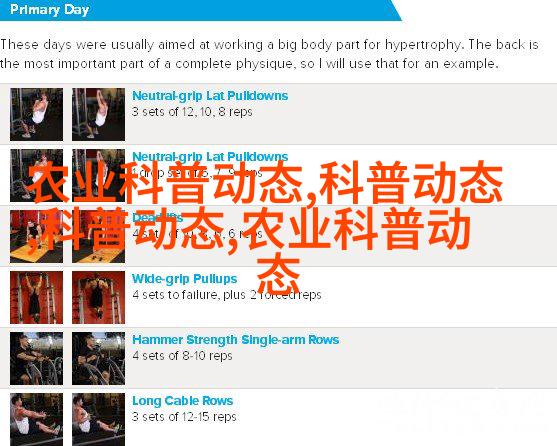View Hammer Strength row left thumbnail
This screenshot has height=446, width=557.
[37, 359]
